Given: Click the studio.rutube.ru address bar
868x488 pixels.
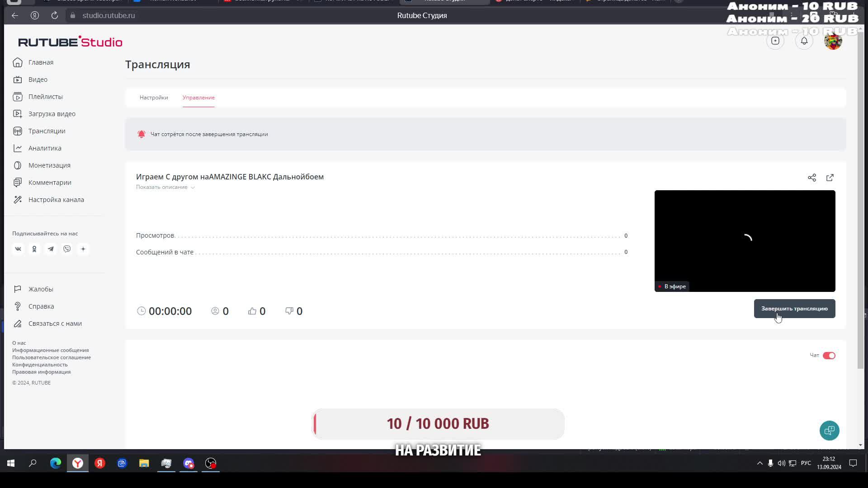Looking at the screenshot, I should [x=108, y=15].
